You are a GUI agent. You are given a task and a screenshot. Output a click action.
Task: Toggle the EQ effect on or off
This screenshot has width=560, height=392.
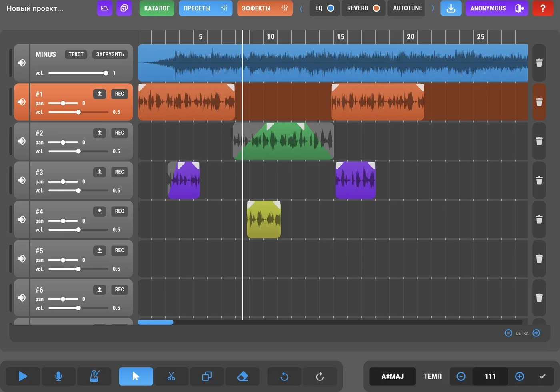click(324, 8)
